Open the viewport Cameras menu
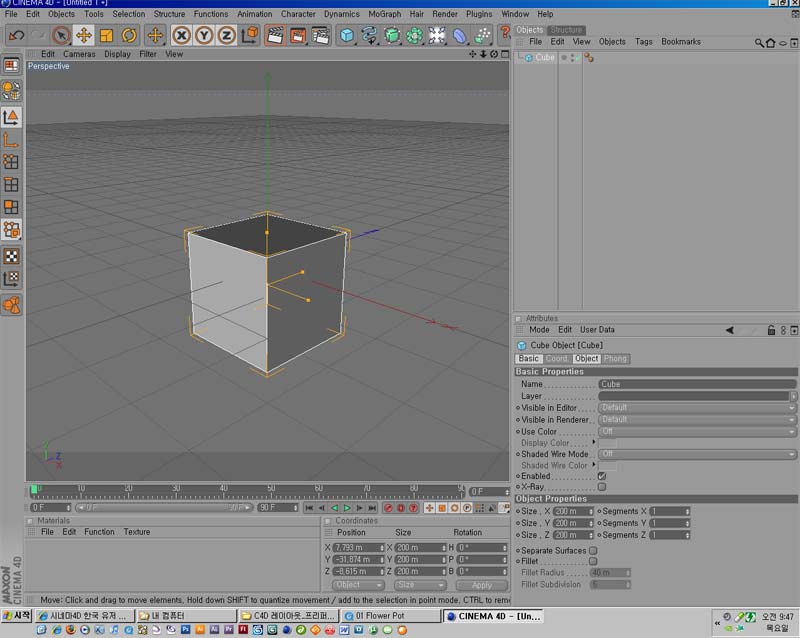This screenshot has width=800, height=638. (x=79, y=54)
